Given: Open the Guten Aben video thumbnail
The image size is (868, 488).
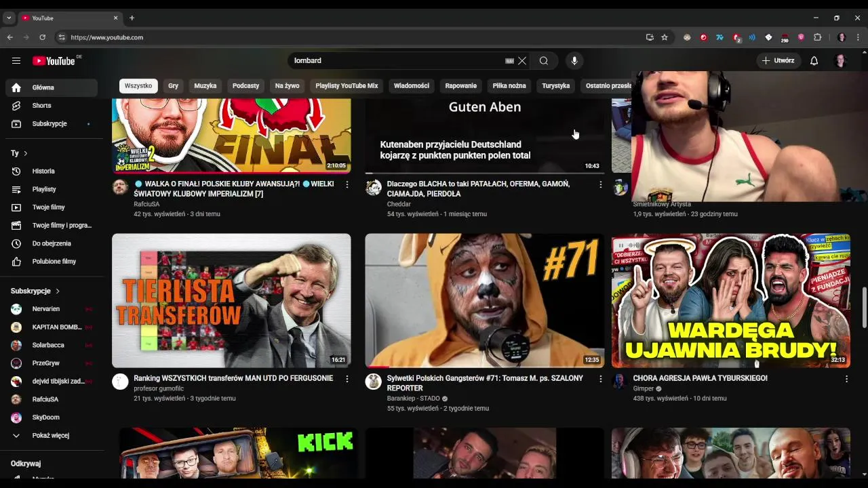Looking at the screenshot, I should click(485, 136).
